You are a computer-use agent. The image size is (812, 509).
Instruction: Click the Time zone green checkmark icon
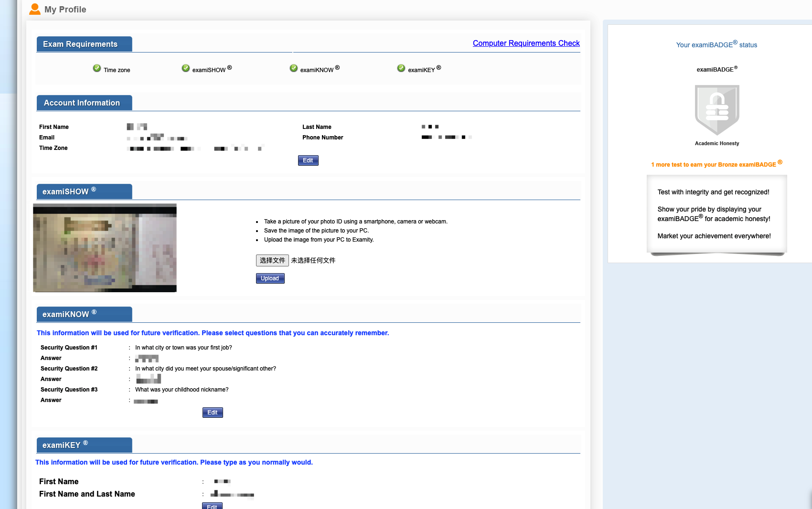click(97, 68)
